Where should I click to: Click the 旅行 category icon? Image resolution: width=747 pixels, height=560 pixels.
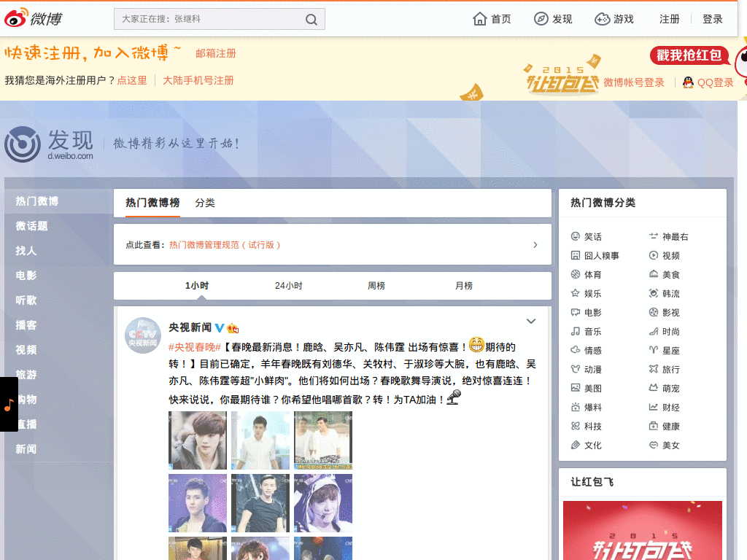654,369
